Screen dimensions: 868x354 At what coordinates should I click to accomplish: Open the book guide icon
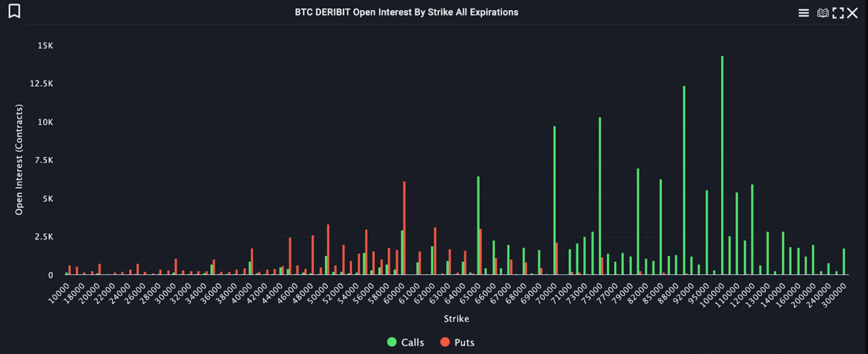823,13
